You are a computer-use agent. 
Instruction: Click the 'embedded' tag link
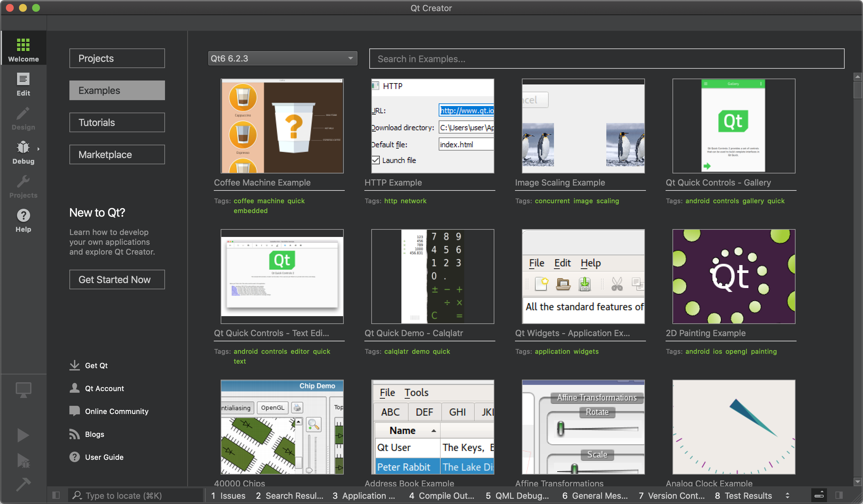click(x=251, y=211)
